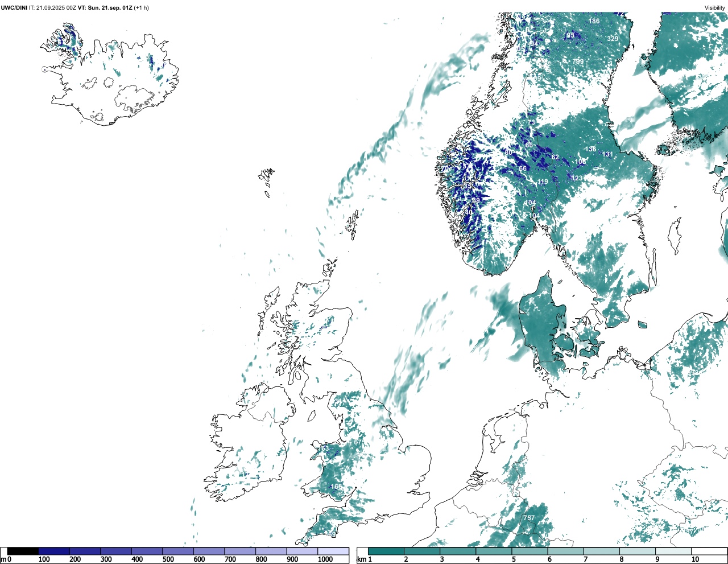This screenshot has width=728, height=564.
Task: Click the 'Visibility' label at top right
Action: click(x=715, y=7)
